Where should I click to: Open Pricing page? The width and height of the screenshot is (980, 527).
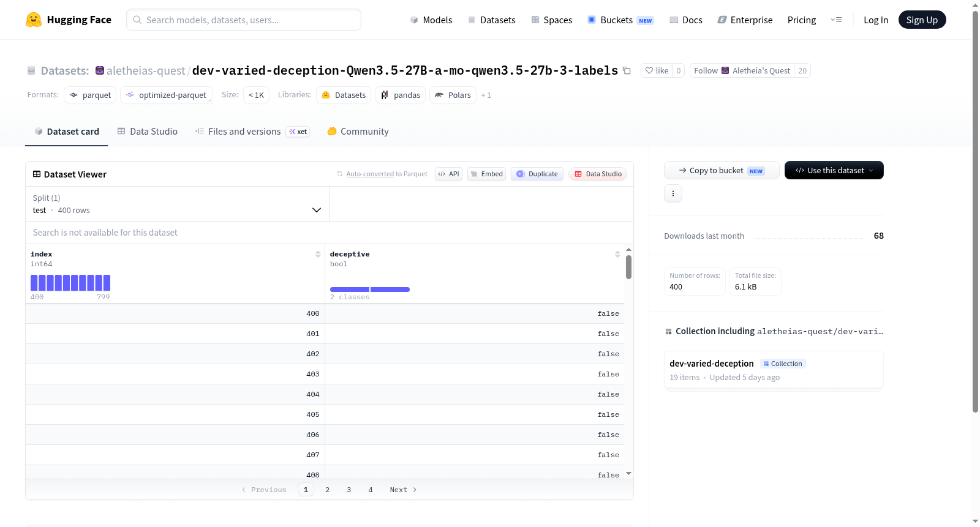pos(802,20)
